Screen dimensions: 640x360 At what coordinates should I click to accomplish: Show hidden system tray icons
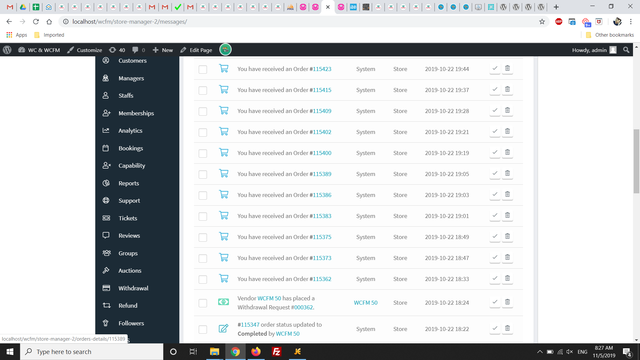pos(540,351)
